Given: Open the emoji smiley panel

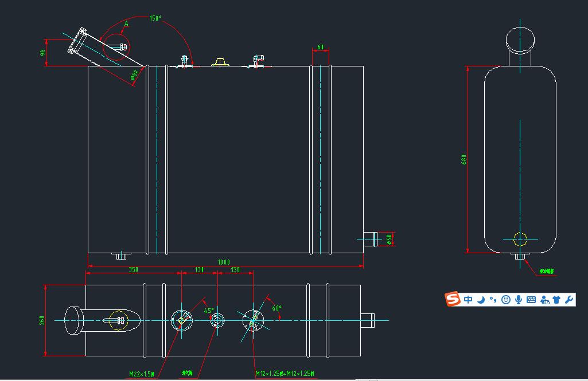Looking at the screenshot, I should 506,300.
